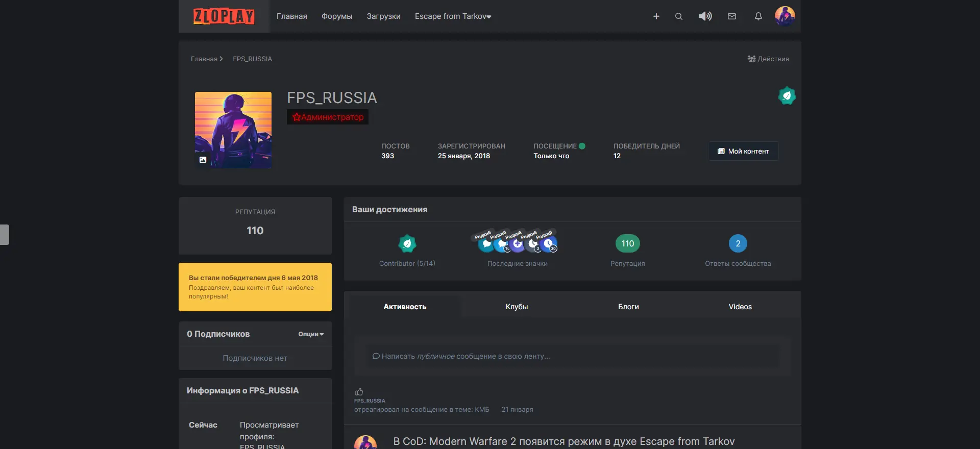Open the Последние значки link
The width and height of the screenshot is (980, 449).
518,264
